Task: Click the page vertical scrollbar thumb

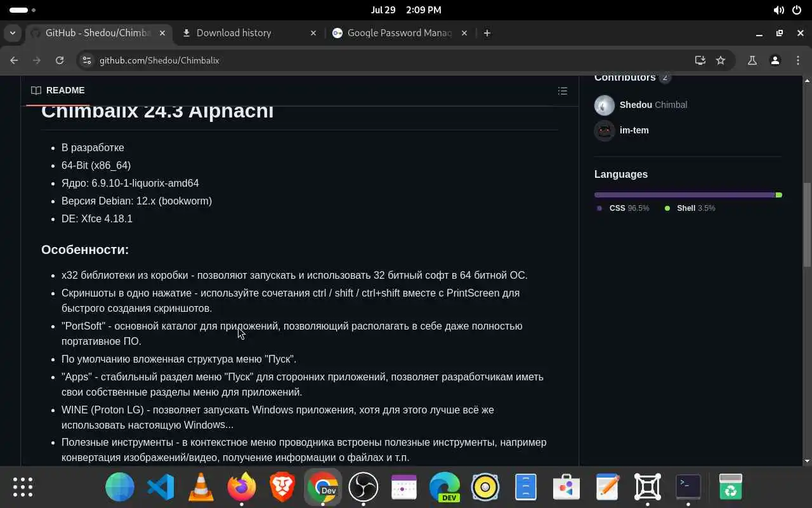Action: [807, 225]
